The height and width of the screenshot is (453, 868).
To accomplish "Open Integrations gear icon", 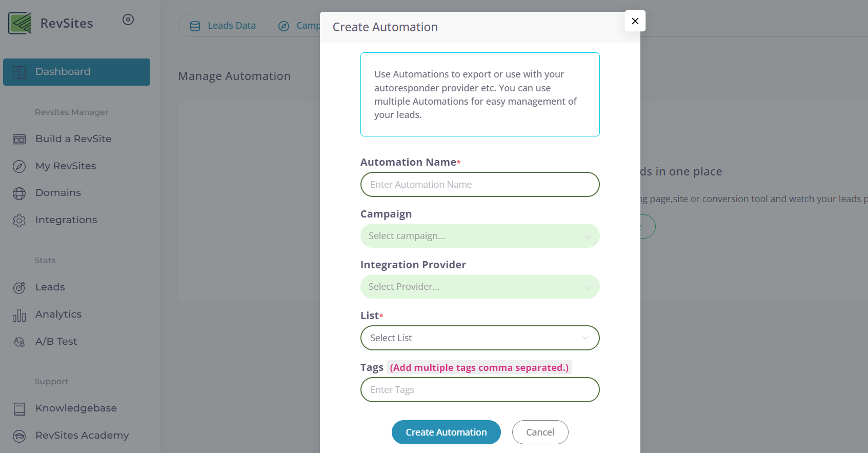I will pyautogui.click(x=19, y=221).
